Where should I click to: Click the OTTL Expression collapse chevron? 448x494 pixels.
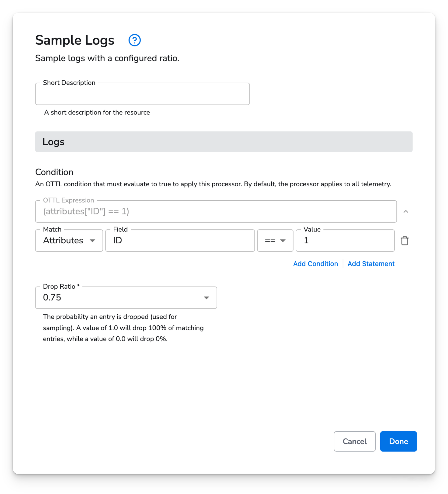click(x=406, y=211)
